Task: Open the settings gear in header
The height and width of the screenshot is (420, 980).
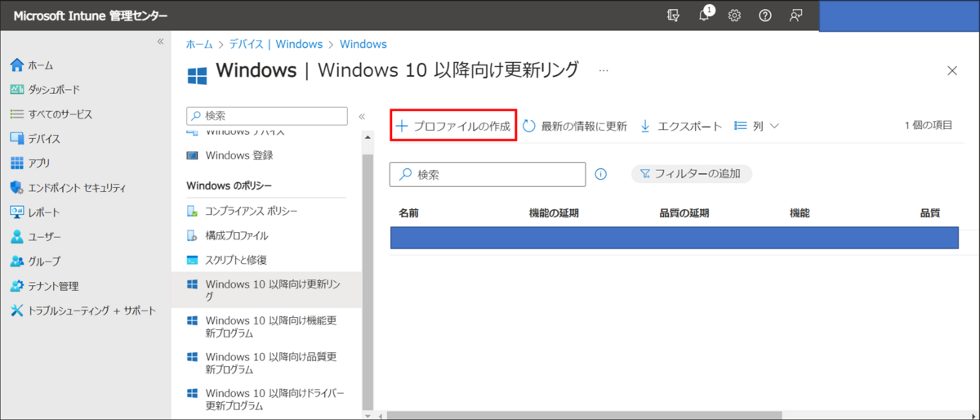Action: tap(734, 16)
